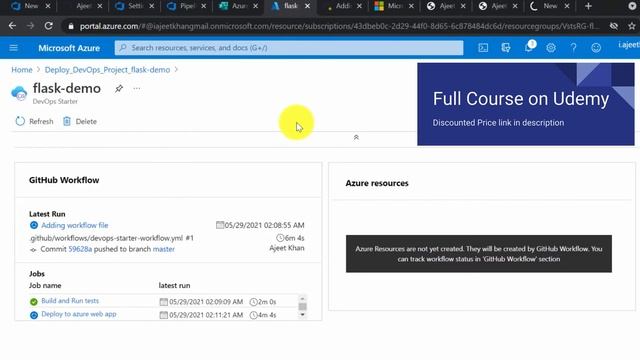Open the Deploy to azure web app job

[79, 314]
